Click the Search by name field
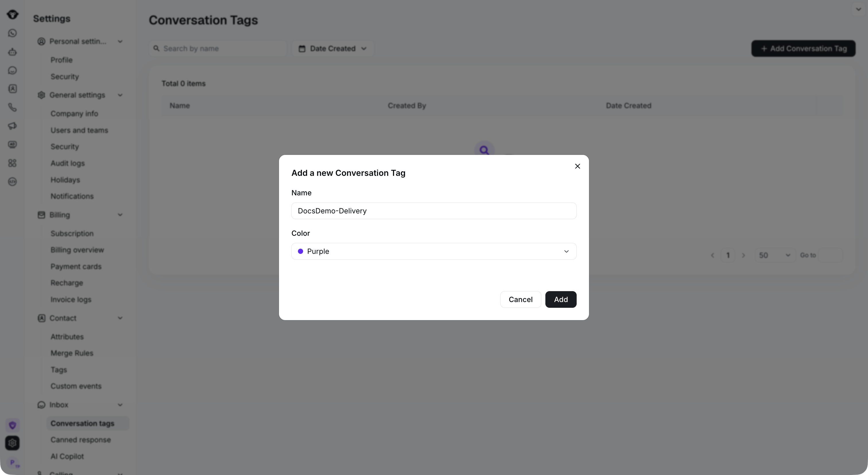Viewport: 868px width, 475px height. tap(218, 48)
